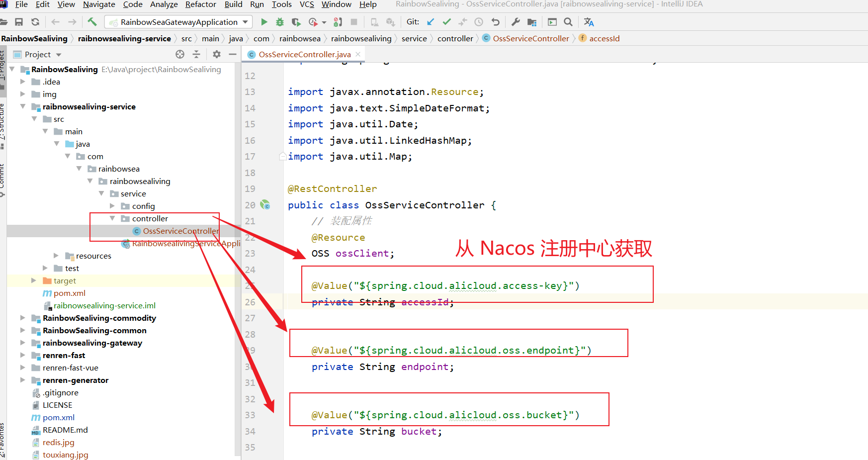Viewport: 868px width, 460px height.
Task: Collapse imports via fold marker at line 17
Action: click(x=283, y=156)
